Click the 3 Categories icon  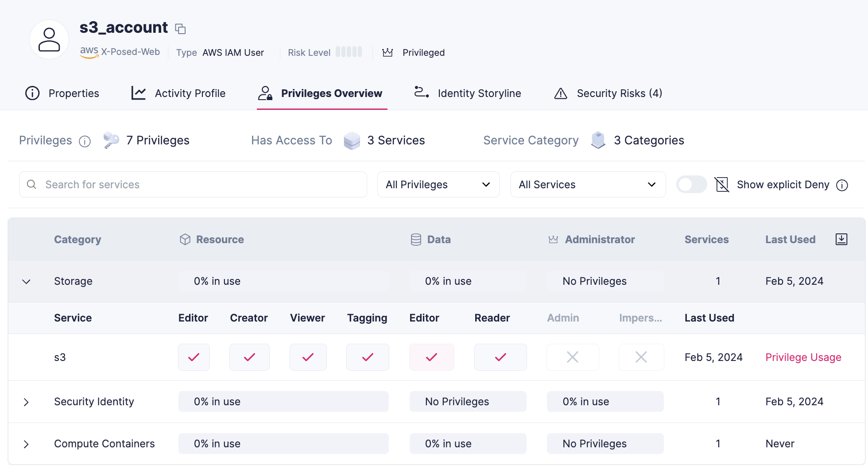pyautogui.click(x=598, y=140)
